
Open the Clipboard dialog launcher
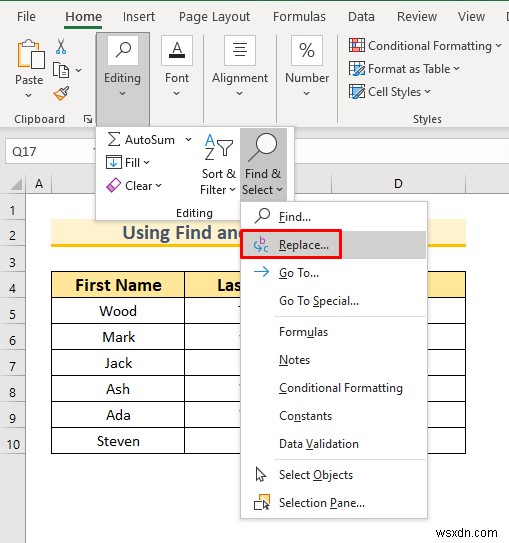(88, 119)
